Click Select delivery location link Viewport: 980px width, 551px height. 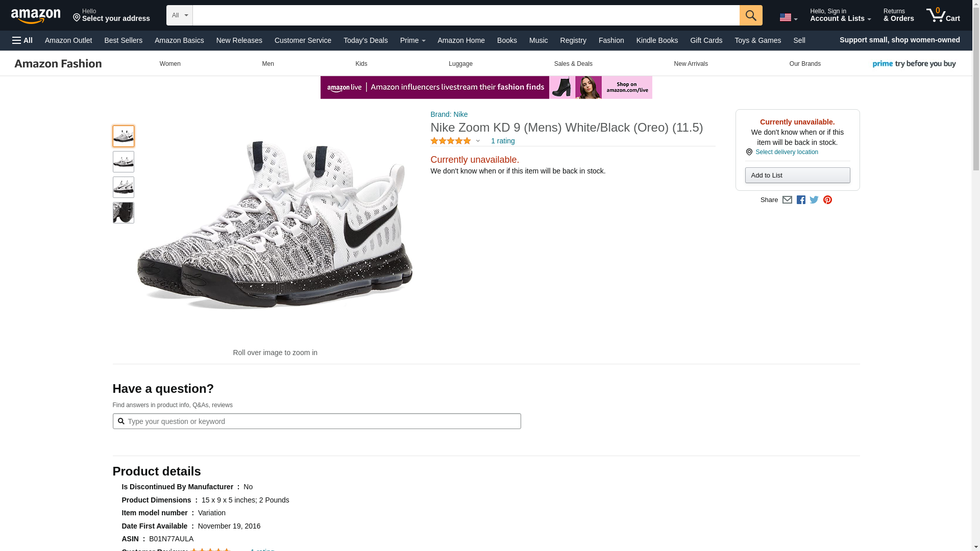point(786,152)
